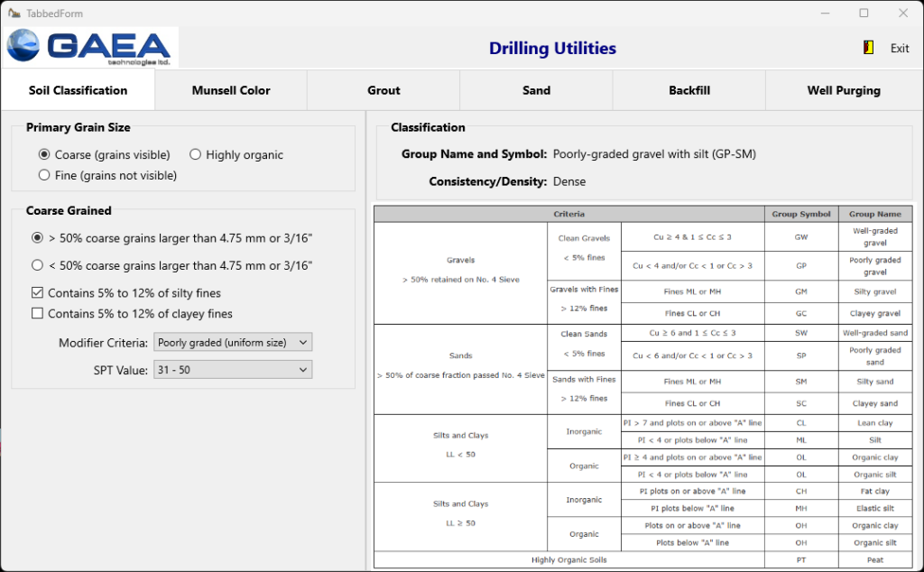
Task: Go to the Well Purging tab
Action: pyautogui.click(x=843, y=90)
